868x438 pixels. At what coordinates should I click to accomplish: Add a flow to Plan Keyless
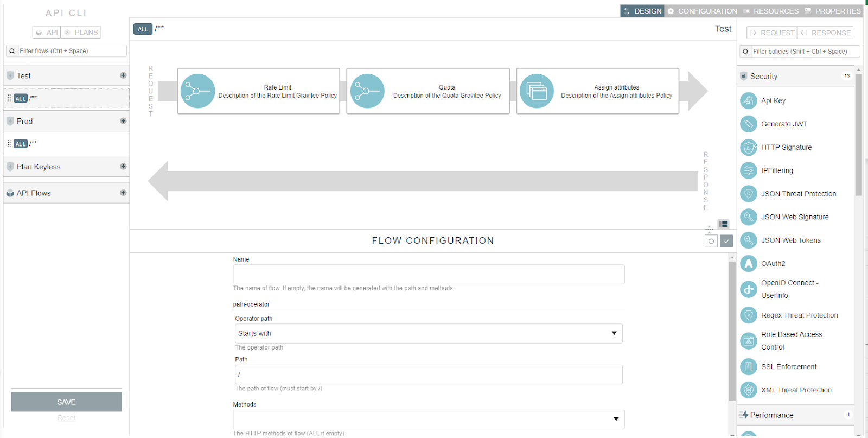click(x=123, y=167)
